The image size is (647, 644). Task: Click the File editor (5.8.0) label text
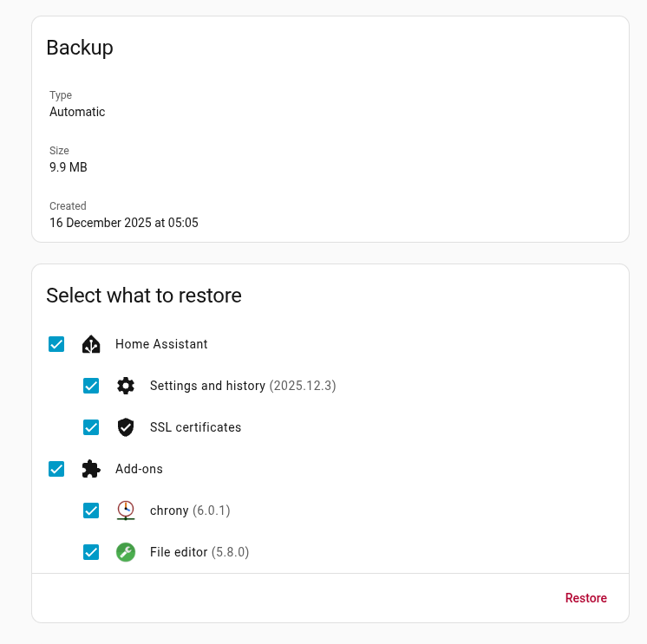(x=199, y=552)
